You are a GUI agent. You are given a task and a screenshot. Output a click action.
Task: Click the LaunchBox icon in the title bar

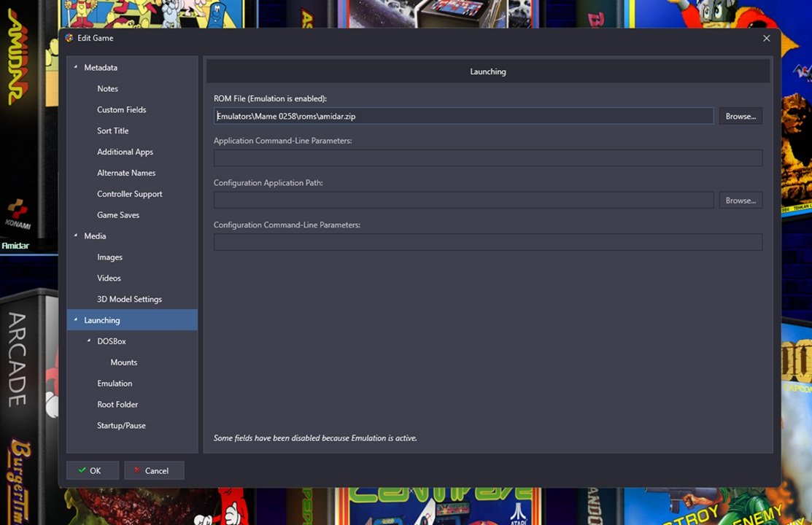[69, 38]
